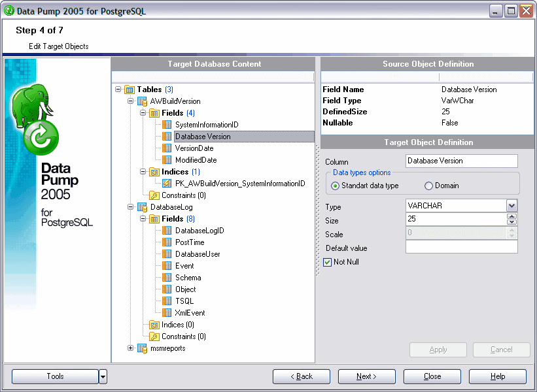Click the Apply button
Image resolution: width=537 pixels, height=392 pixels.
(438, 350)
